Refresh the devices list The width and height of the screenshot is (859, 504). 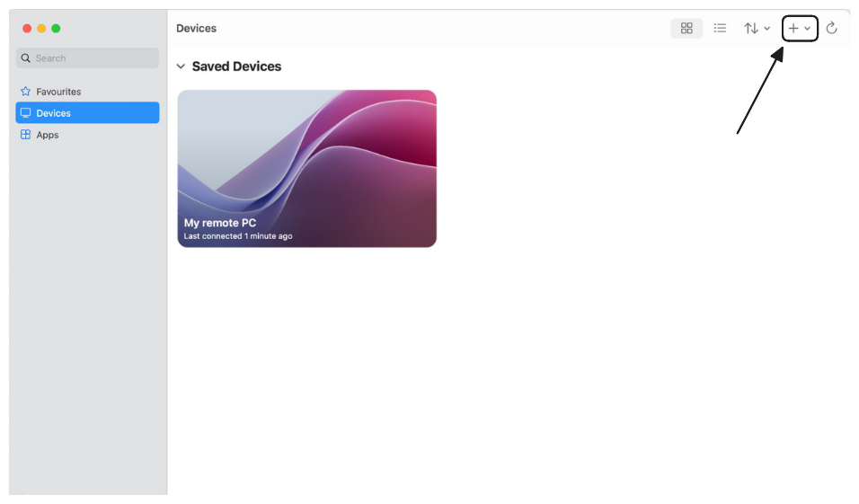[x=831, y=28]
